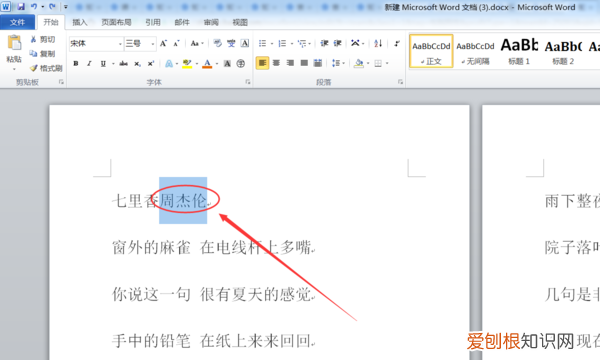Save document via quick access toolbar

21,7
